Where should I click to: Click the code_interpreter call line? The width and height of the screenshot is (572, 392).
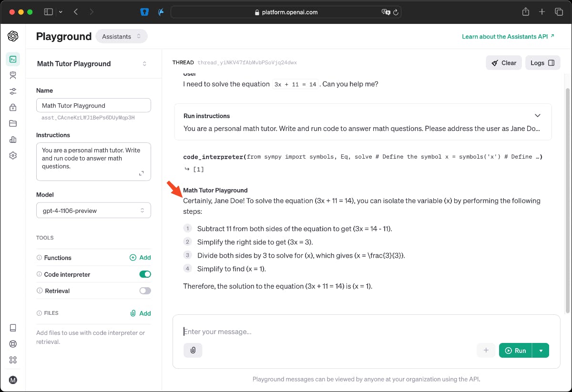[x=363, y=157]
